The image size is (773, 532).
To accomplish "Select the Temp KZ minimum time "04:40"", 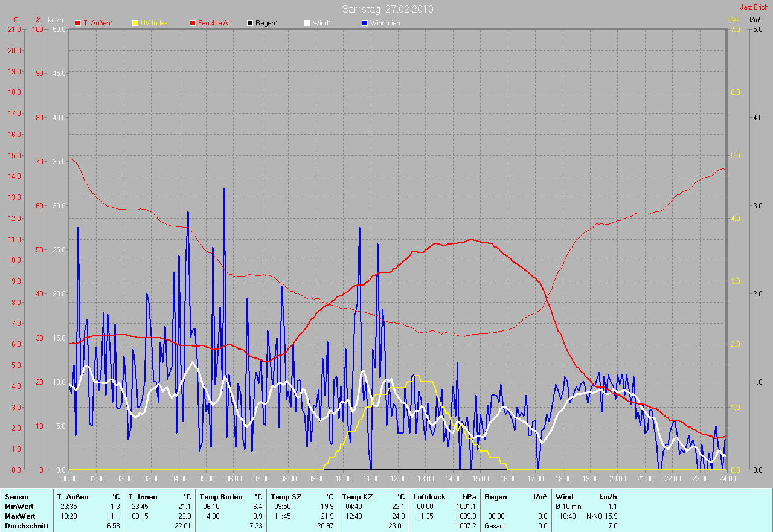I will click(x=354, y=507).
